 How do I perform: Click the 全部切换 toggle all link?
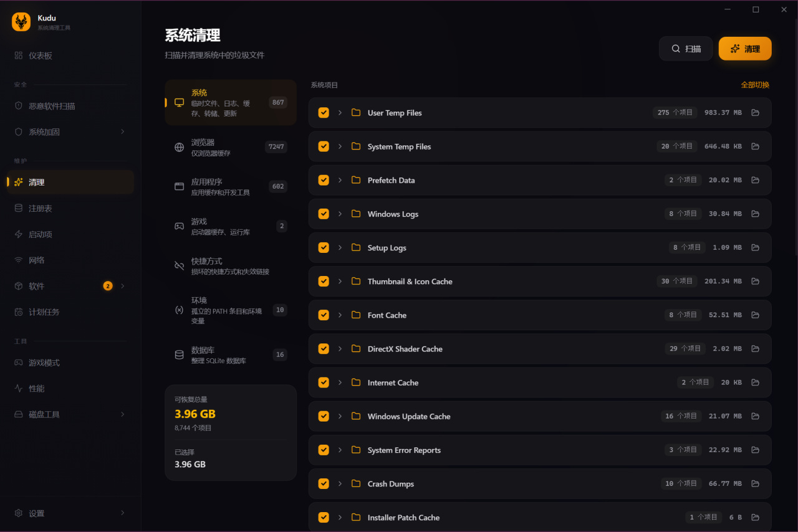pyautogui.click(x=755, y=85)
